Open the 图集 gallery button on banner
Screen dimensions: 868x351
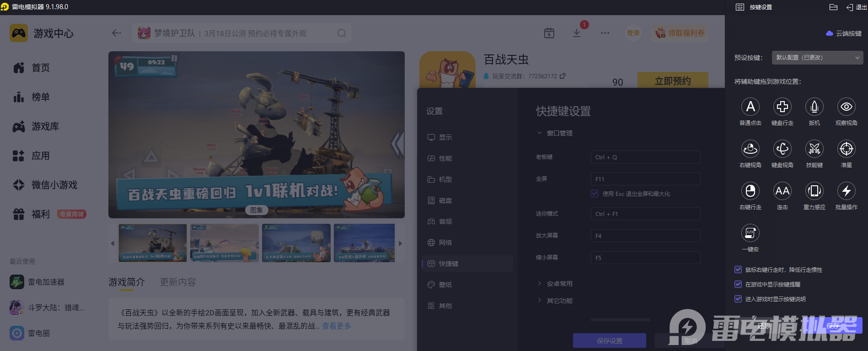point(257,210)
